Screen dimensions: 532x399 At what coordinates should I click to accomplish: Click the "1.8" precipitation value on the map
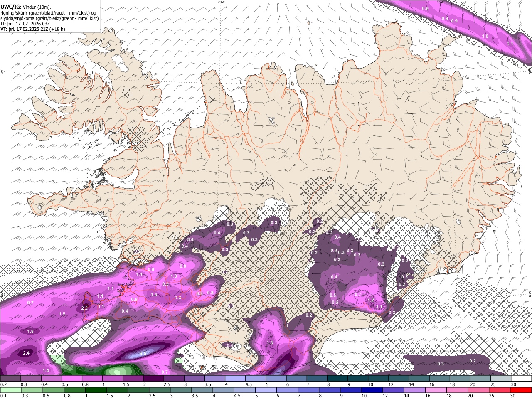(30, 331)
